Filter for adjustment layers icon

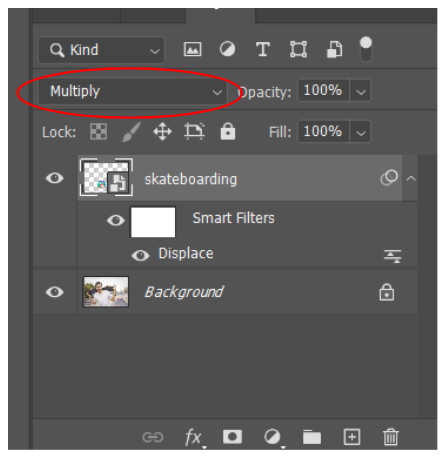pyautogui.click(x=227, y=49)
